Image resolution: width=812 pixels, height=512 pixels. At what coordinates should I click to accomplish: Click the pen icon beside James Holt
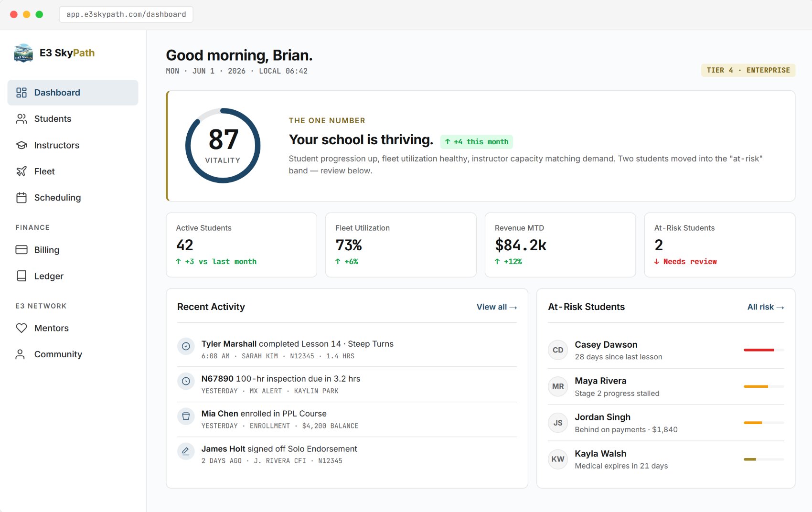point(186,451)
